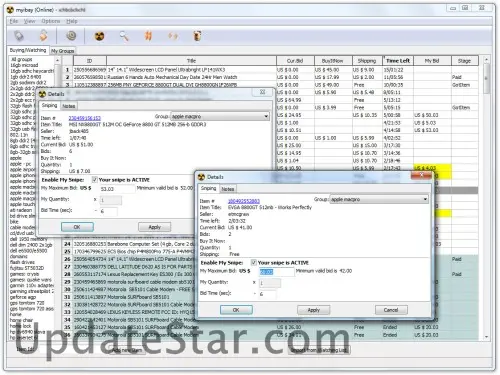The height and width of the screenshot is (375, 500).
Task: Open item number link in MSI dialog
Action: (85, 118)
